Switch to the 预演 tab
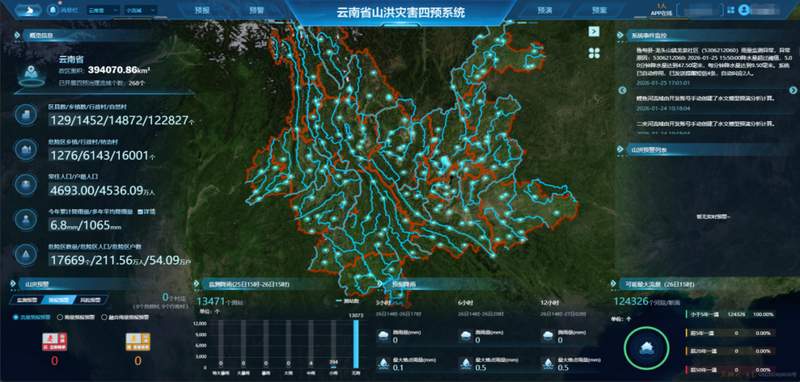The image size is (800, 382). [x=544, y=10]
